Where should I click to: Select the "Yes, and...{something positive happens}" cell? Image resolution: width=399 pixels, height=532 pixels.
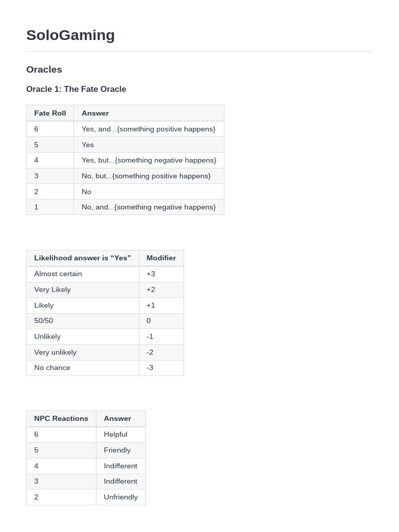click(x=148, y=129)
